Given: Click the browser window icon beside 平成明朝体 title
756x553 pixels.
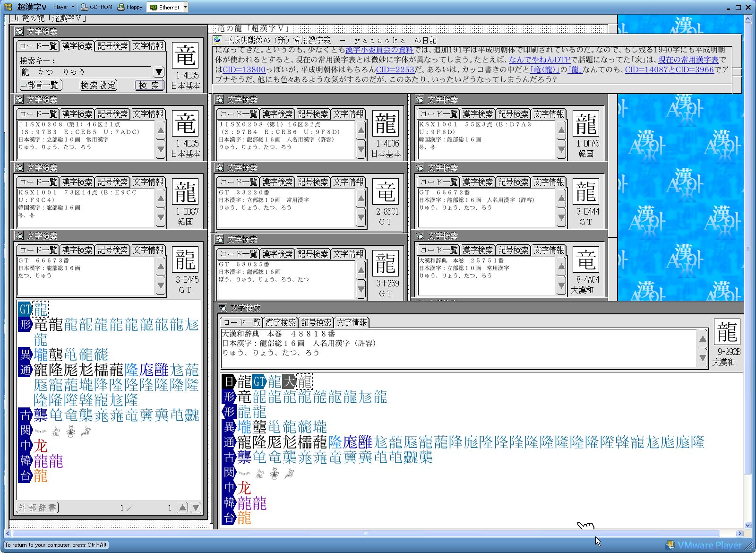Looking at the screenshot, I should 217,40.
